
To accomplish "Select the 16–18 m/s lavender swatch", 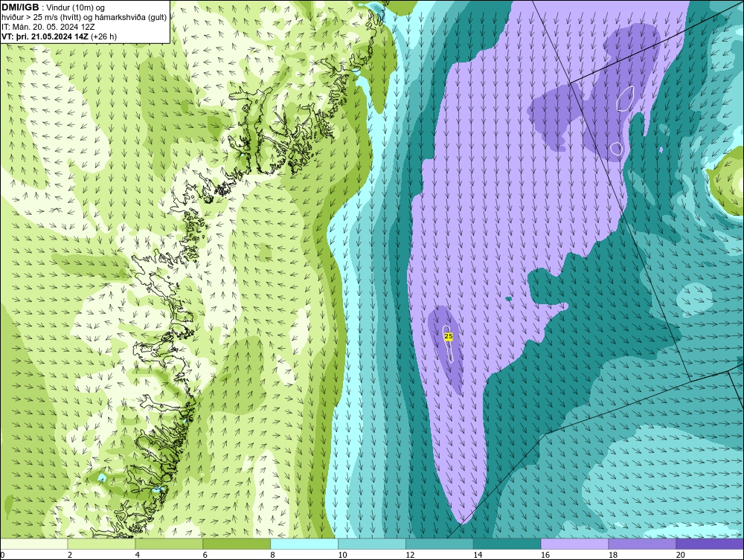I will click(575, 544).
